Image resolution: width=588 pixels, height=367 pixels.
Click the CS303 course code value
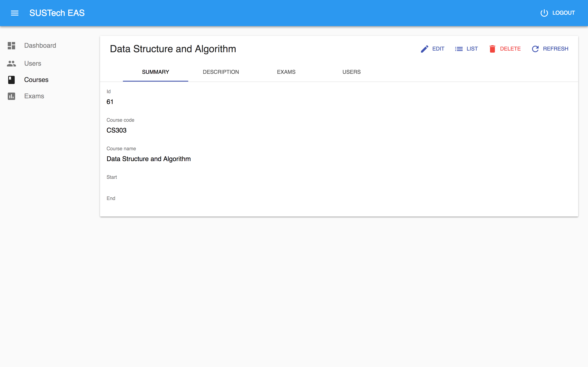click(116, 130)
